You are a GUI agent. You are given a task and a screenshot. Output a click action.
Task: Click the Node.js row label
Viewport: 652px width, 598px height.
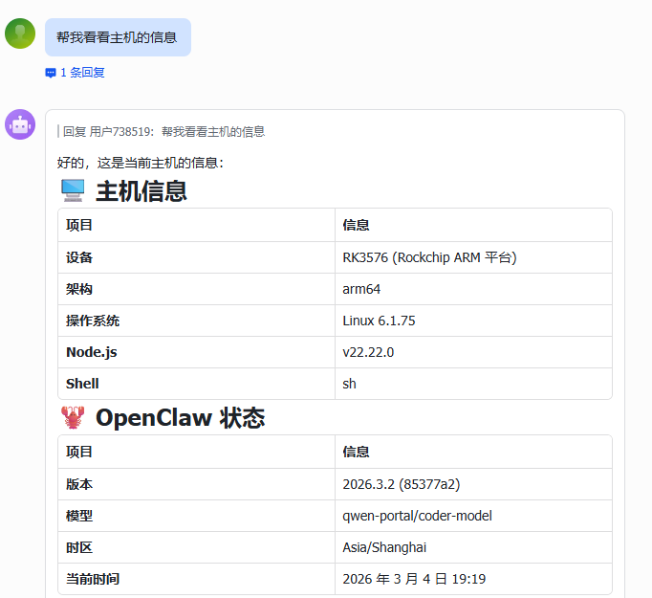pyautogui.click(x=91, y=352)
